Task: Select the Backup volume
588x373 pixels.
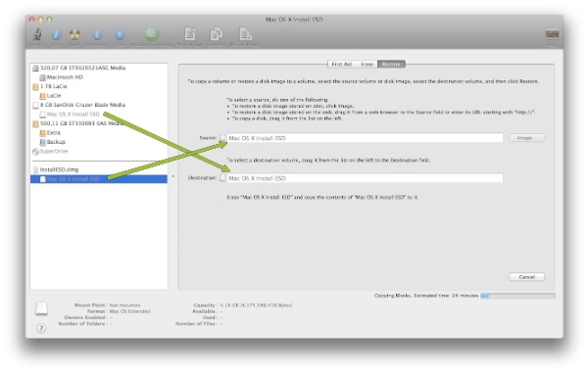Action: click(x=53, y=142)
